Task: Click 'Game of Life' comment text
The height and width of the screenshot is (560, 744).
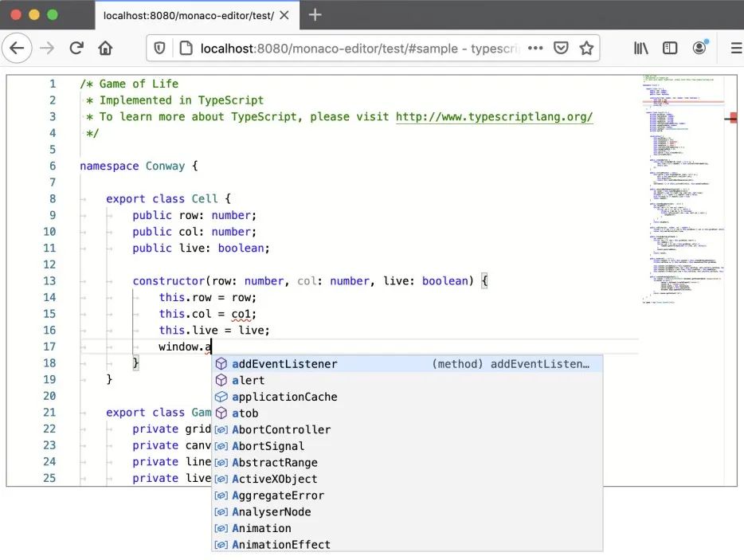Action: (x=139, y=84)
